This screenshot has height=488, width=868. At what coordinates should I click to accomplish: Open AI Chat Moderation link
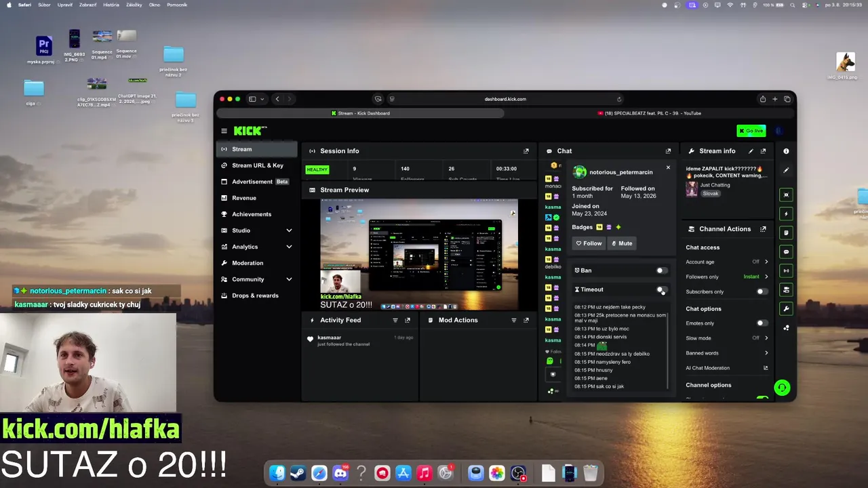coord(726,368)
